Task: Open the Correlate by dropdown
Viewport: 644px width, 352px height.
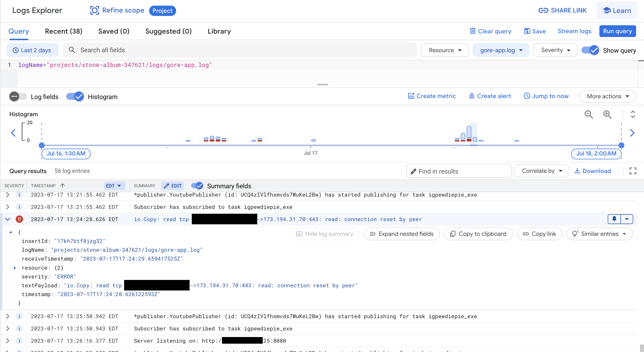Action: tap(541, 171)
